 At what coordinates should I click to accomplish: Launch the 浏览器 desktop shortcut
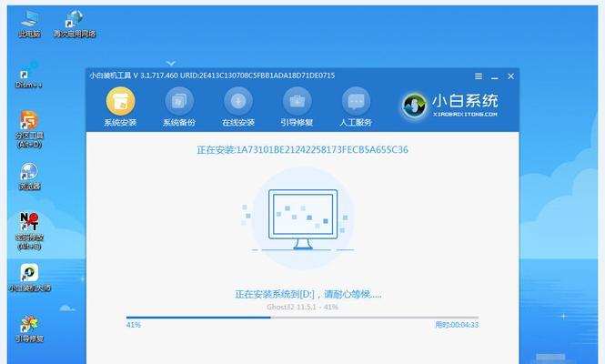(29, 177)
